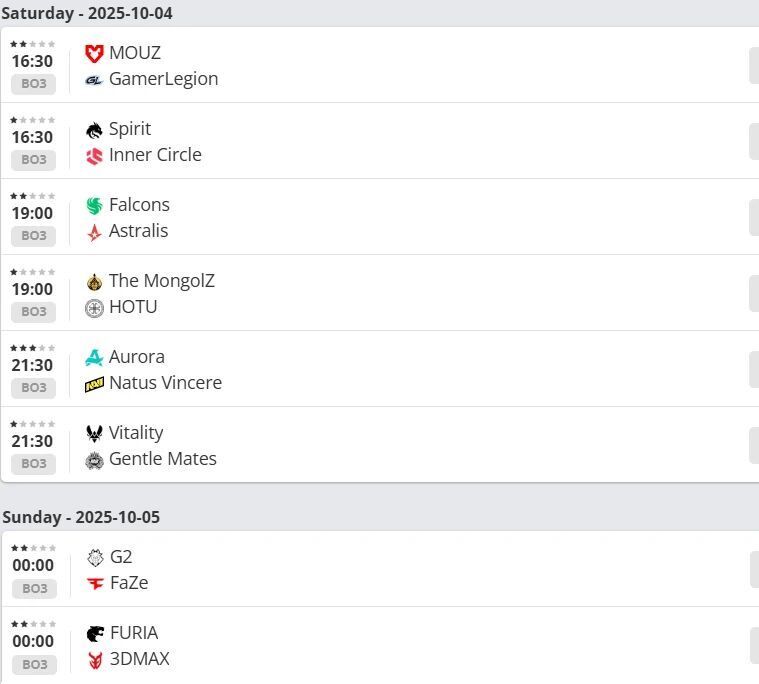Click the Spirit team logo icon
Screen dimensions: 759x684
pyautogui.click(x=94, y=129)
